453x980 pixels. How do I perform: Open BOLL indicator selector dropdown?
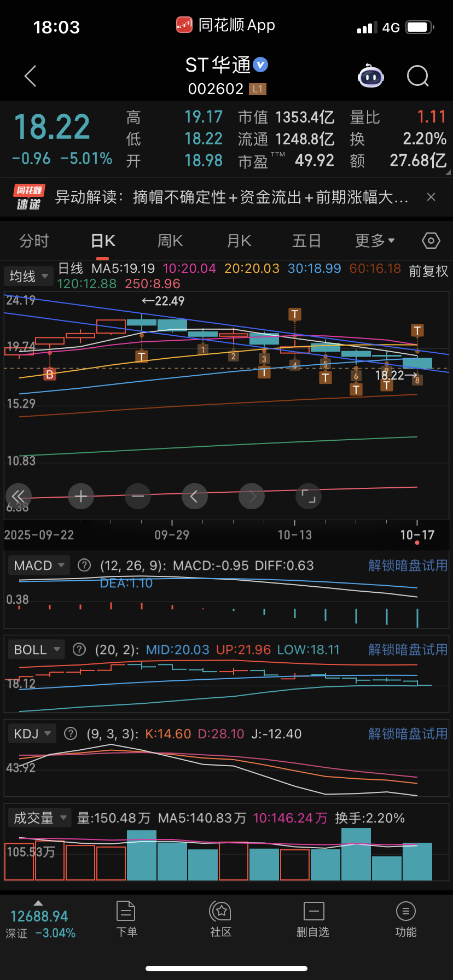point(37,649)
